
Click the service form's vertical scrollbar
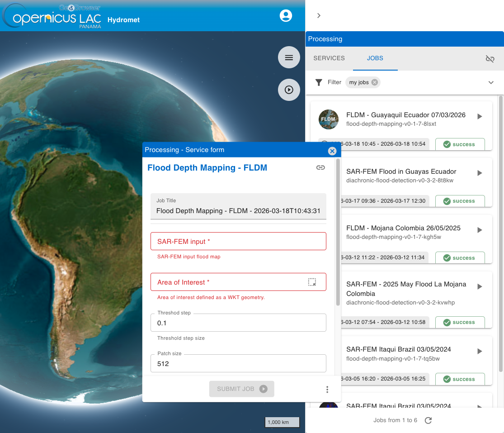coord(338,231)
